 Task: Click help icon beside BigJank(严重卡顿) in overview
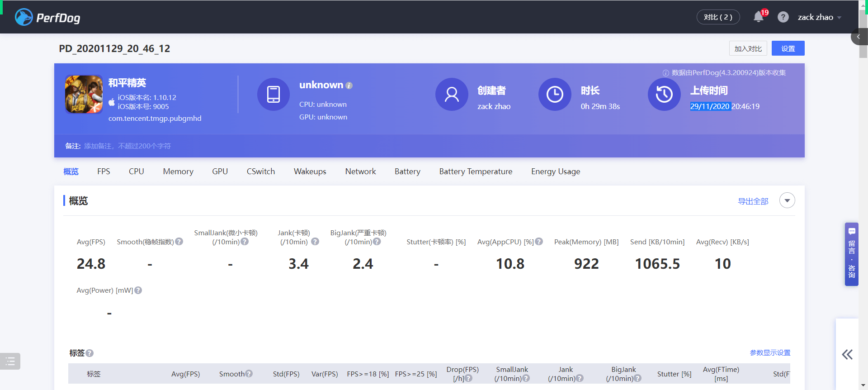pyautogui.click(x=377, y=242)
